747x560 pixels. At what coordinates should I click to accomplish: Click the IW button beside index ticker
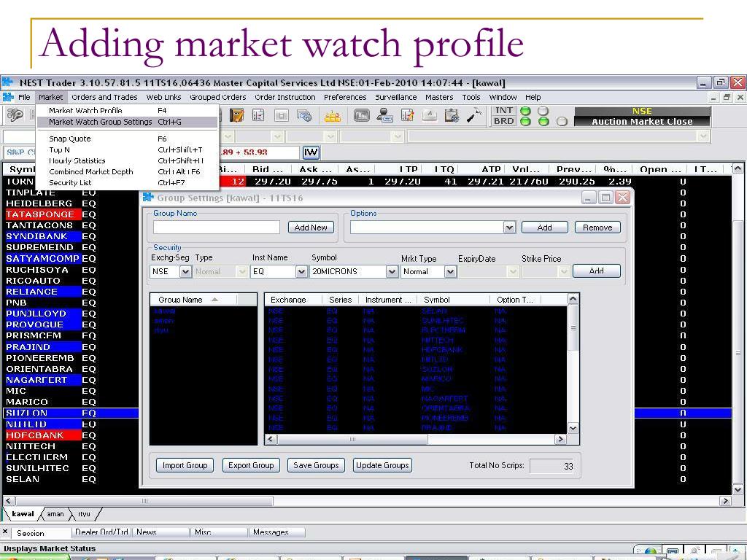tap(311, 152)
